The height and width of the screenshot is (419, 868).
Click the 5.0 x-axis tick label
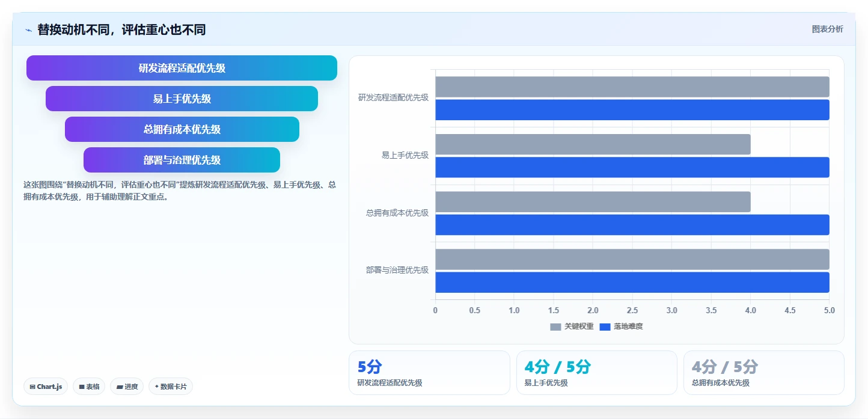pyautogui.click(x=830, y=310)
